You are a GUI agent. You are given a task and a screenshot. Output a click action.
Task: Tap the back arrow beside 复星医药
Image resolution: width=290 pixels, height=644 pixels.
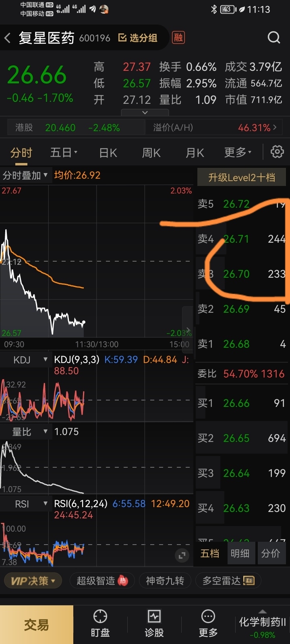coord(7,38)
